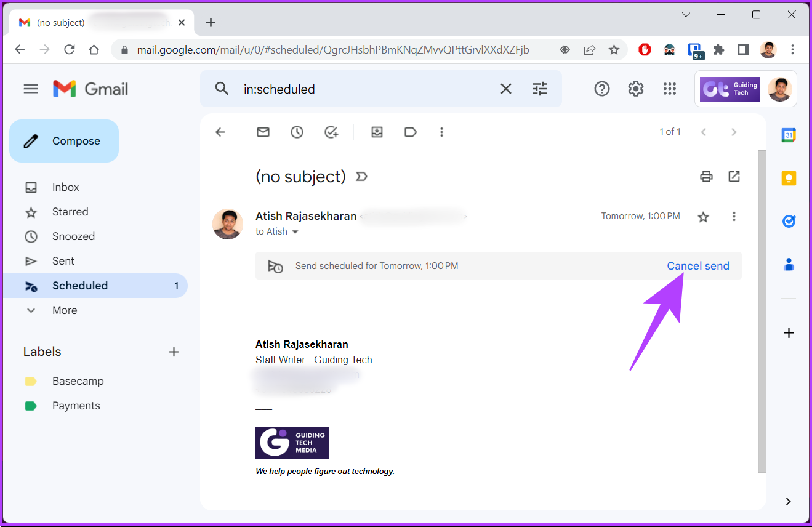
Task: Switch to the Inbox
Action: (65, 187)
